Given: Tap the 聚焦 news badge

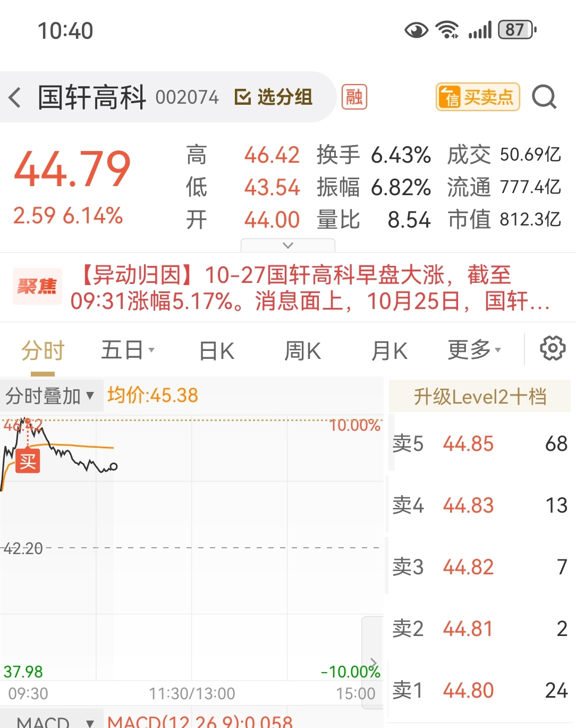Looking at the screenshot, I should [37, 287].
